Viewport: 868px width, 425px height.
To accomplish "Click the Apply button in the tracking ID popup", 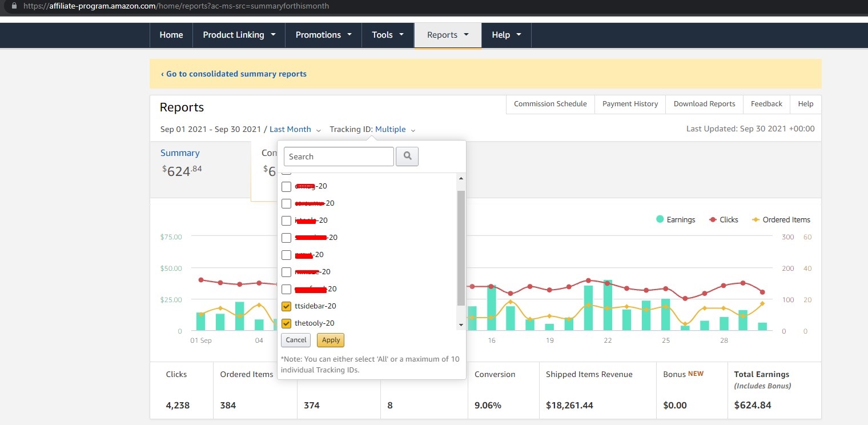I will [331, 340].
